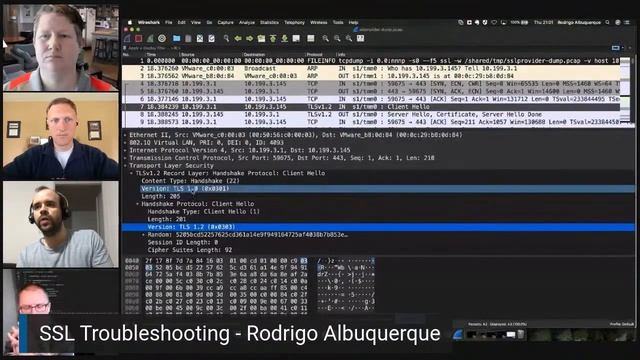
Task: Start capturing packets with blue shark fin
Action: click(127, 38)
